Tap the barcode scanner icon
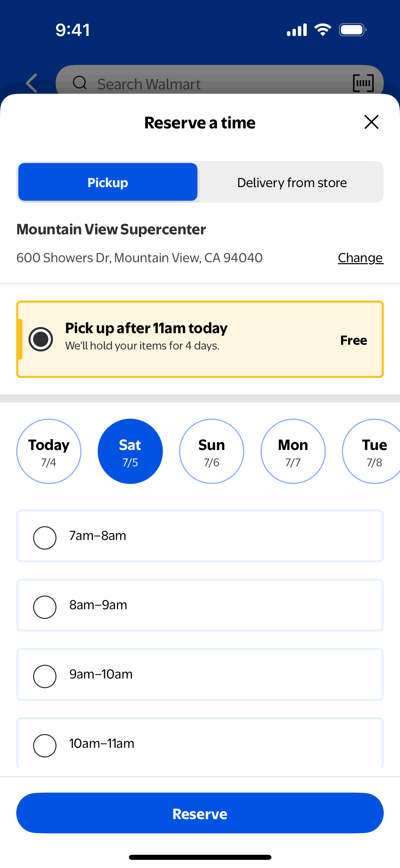Viewport: 400px width, 868px height. pos(363,83)
